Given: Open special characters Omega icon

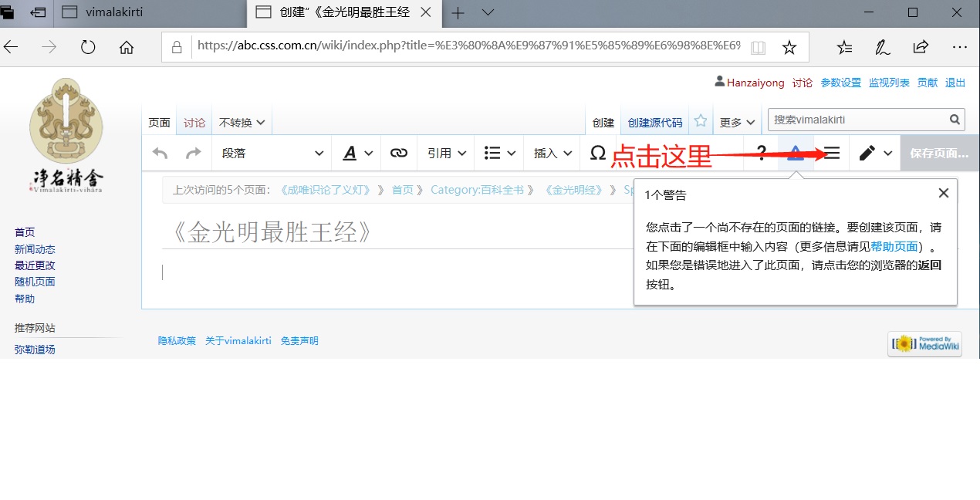Looking at the screenshot, I should click(x=597, y=153).
